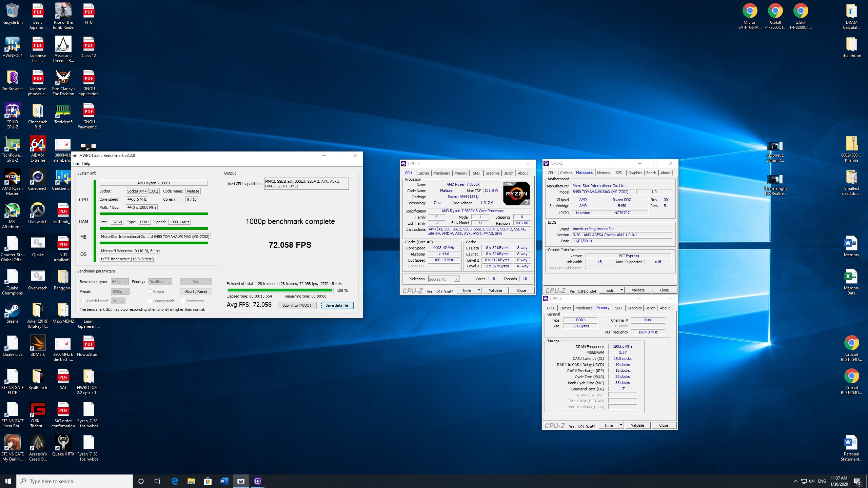Enable Pmode checkbox in HWBOT

coord(150,291)
